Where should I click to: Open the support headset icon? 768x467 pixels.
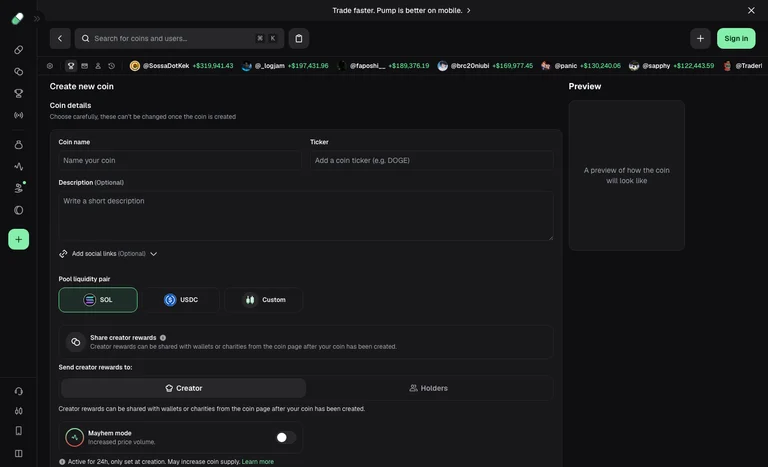click(x=19, y=391)
